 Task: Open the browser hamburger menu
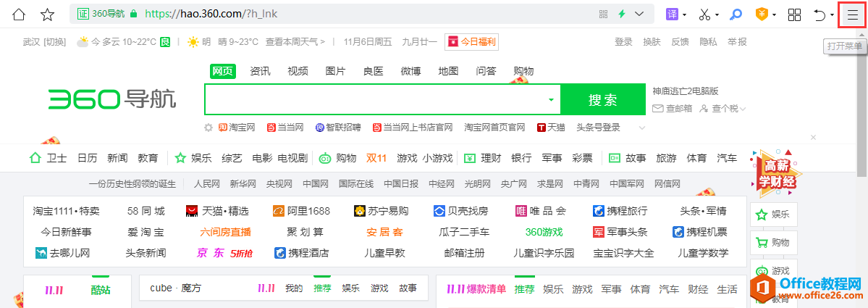pos(852,14)
